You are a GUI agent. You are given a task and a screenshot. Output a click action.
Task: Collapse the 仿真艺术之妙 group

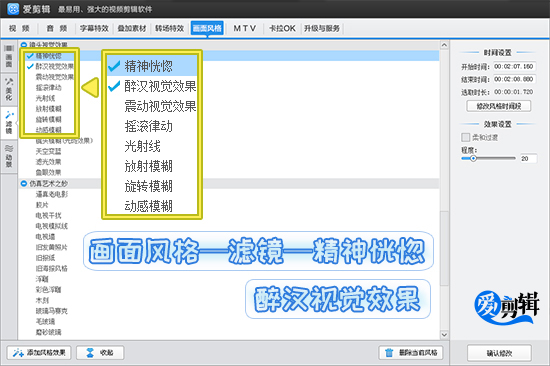(24, 183)
